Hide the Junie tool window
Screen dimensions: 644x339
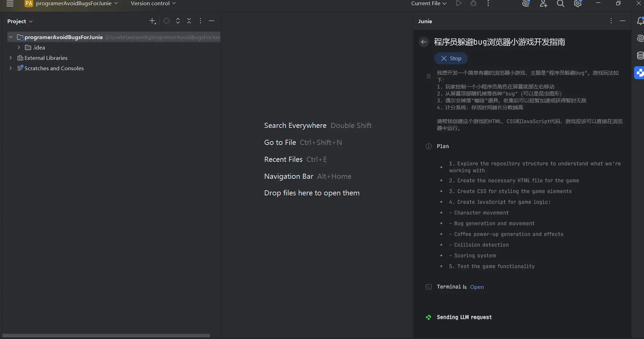click(x=623, y=21)
